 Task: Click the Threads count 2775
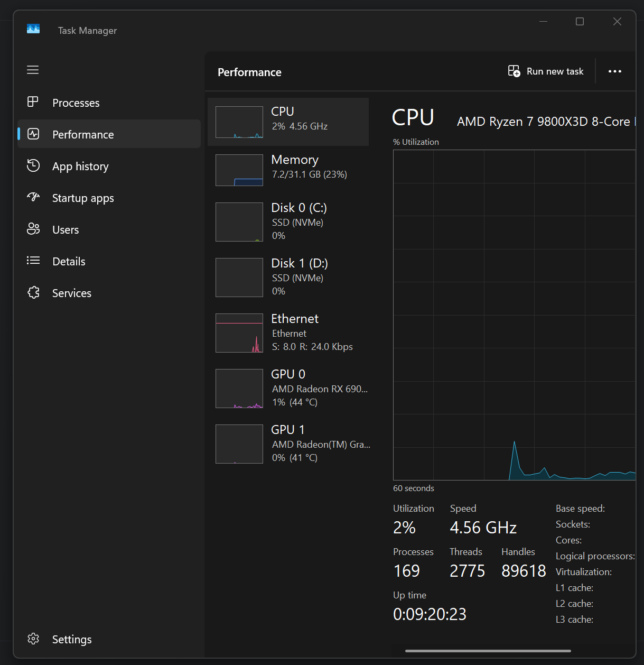point(467,571)
